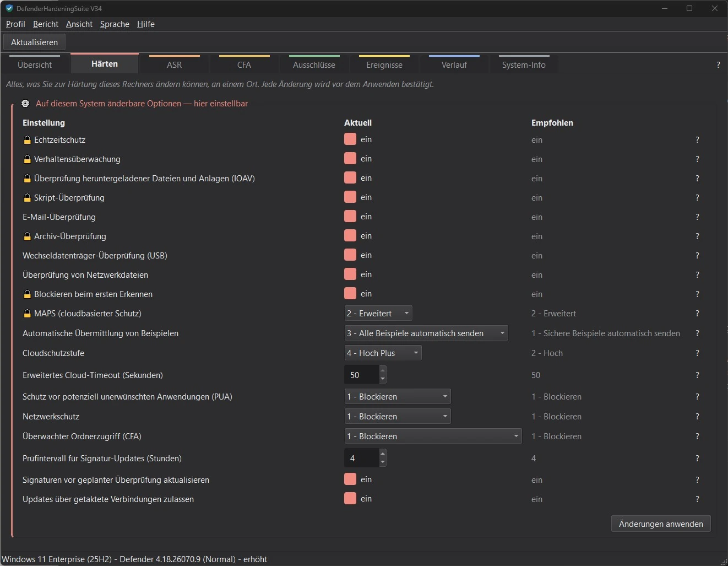
Task: Click the Cloud-Timeout value field showing 50
Action: [362, 375]
